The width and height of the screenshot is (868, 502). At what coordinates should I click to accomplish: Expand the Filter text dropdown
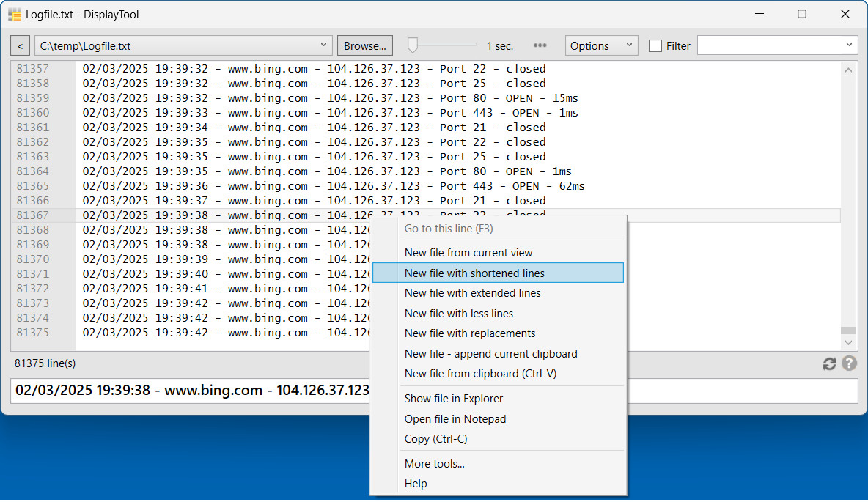849,45
